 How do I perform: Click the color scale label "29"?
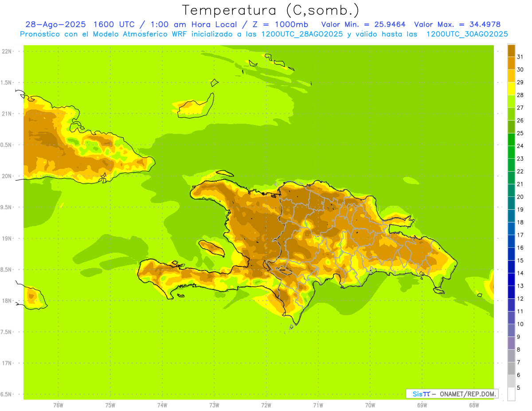[x=520, y=82]
